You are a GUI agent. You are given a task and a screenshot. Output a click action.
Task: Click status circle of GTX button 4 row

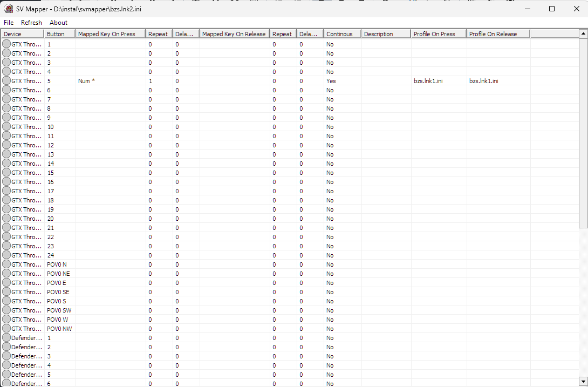(6, 72)
